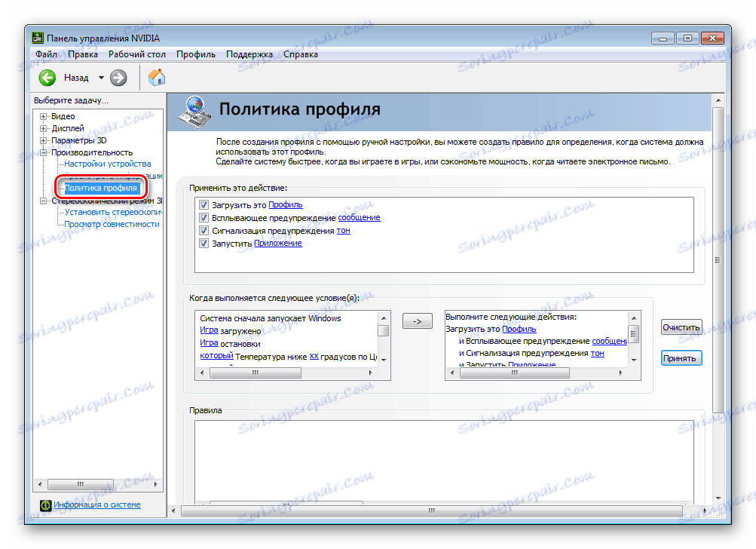Click xx degrees link in condition
756x549 pixels.
[x=314, y=357]
